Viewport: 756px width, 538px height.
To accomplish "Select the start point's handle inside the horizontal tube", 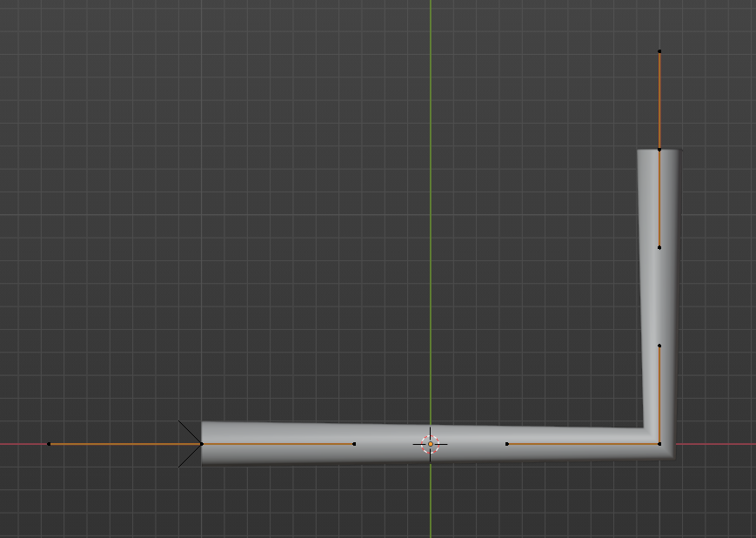I will 354,444.
